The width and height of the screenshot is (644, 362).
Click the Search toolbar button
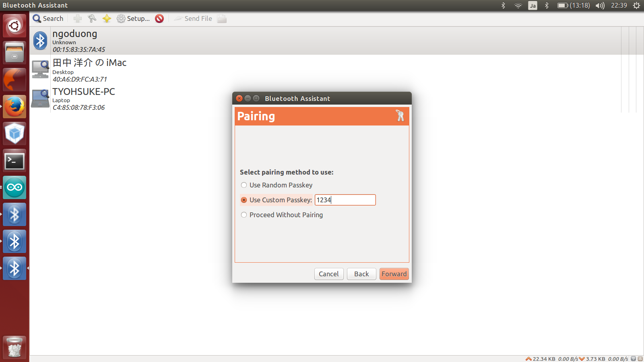click(x=48, y=19)
